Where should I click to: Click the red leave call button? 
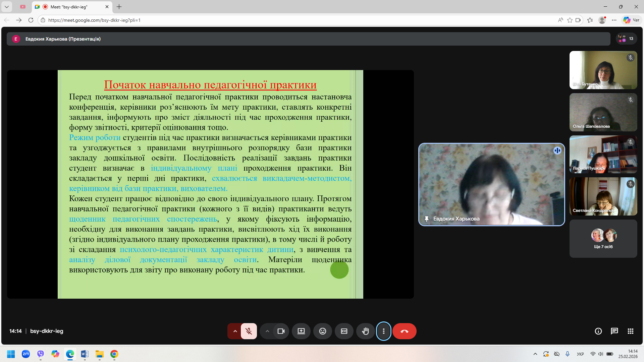[404, 331]
